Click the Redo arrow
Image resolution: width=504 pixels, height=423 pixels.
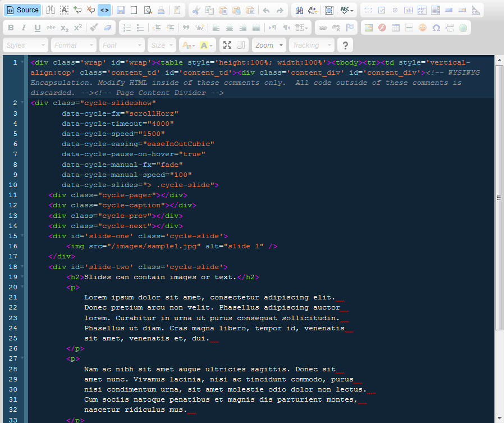tap(280, 10)
